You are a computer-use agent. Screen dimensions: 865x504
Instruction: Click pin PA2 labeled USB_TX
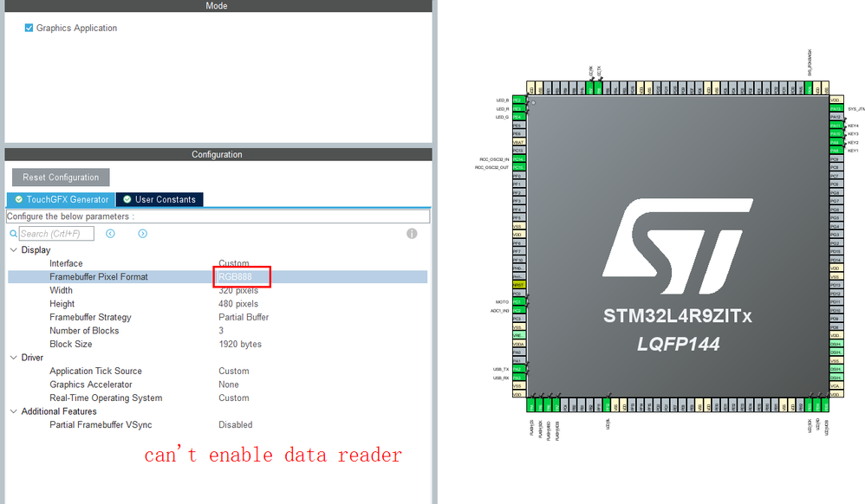coord(518,369)
